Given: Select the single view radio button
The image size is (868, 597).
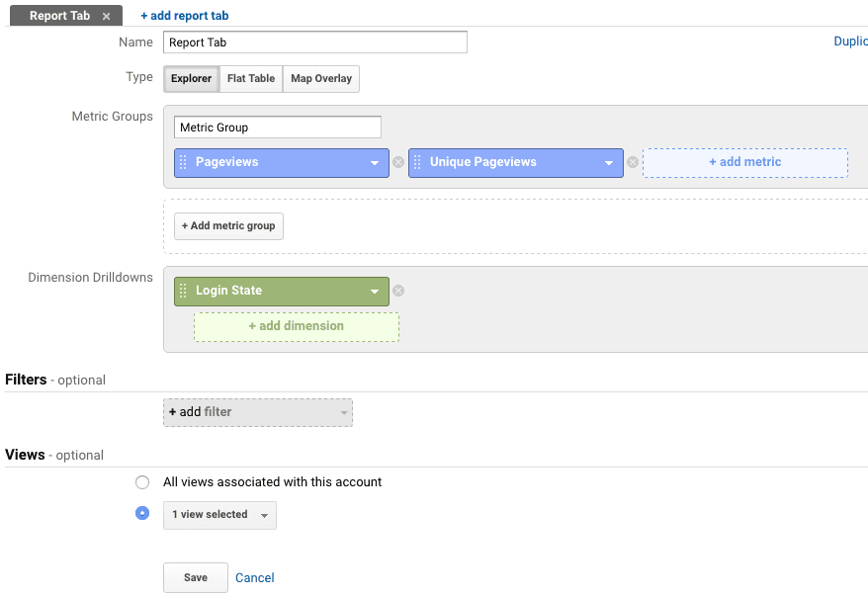Looking at the screenshot, I should tap(142, 513).
